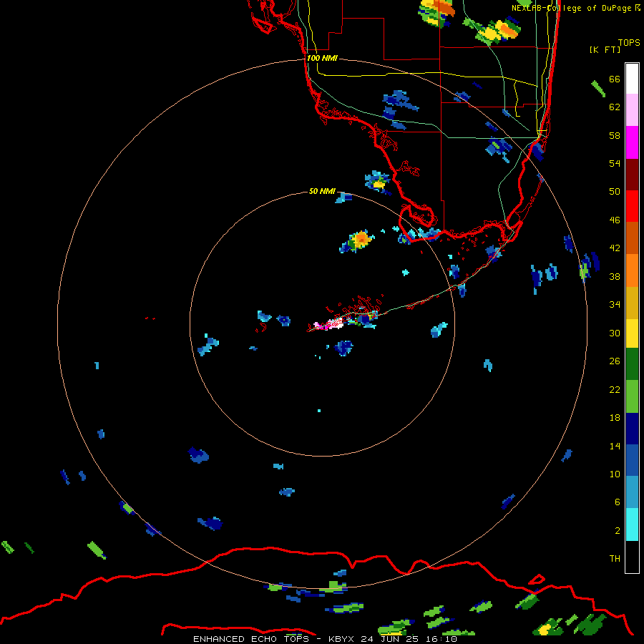Click the ENHANCED ECHO TOPS caption text
Screen dimensions: 644x644
pyautogui.click(x=251, y=639)
